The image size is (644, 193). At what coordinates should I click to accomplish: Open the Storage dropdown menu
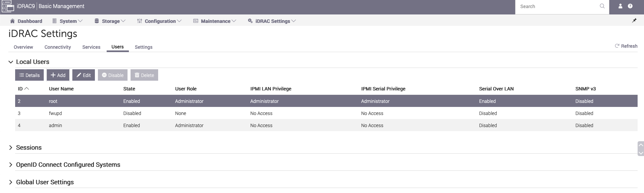coord(110,21)
